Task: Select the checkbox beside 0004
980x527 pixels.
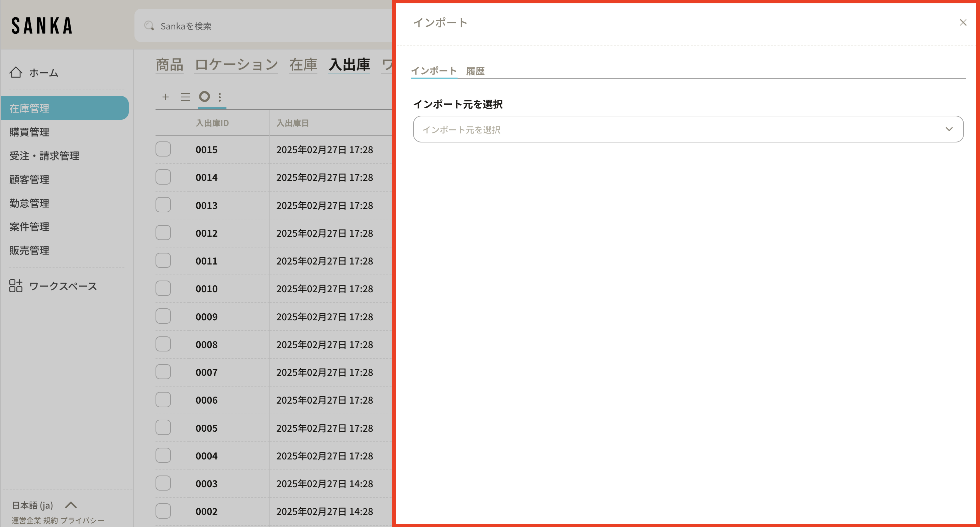Action: 163,455
